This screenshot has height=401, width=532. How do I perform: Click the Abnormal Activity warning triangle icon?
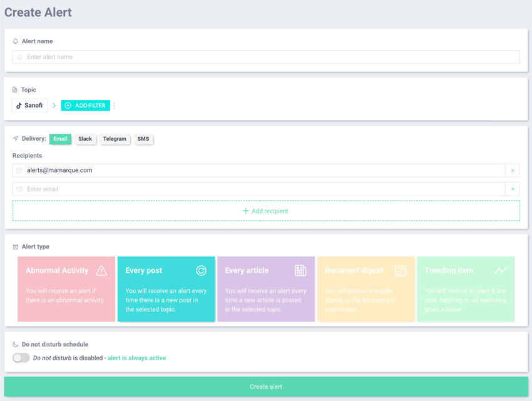click(101, 271)
